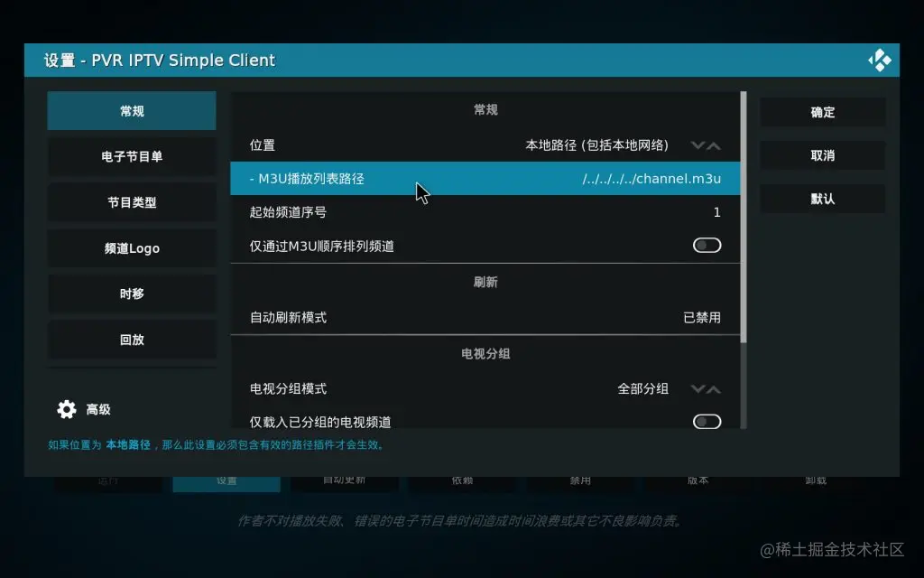Click up arrow of 位置 setting
924x578 pixels.
[x=714, y=145]
